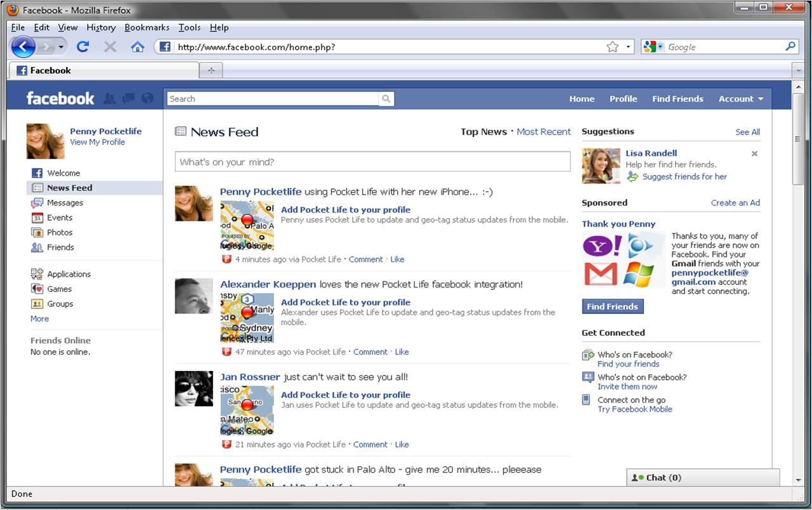Click Lisa Randell name link

[x=651, y=154]
